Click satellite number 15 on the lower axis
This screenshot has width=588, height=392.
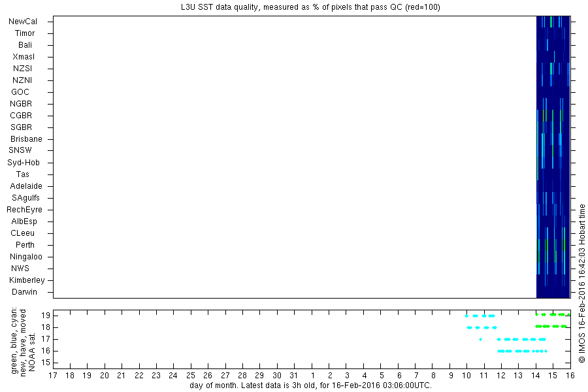(45, 363)
